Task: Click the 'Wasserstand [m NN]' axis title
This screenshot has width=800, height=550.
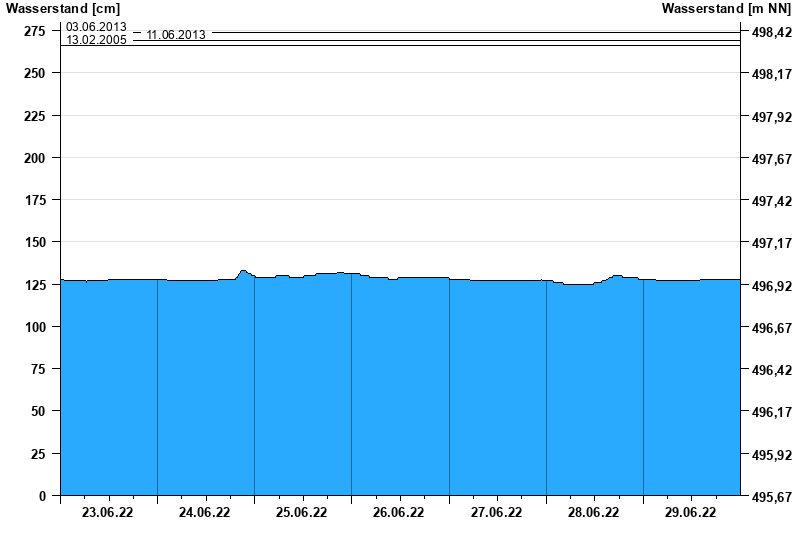Action: tap(728, 9)
